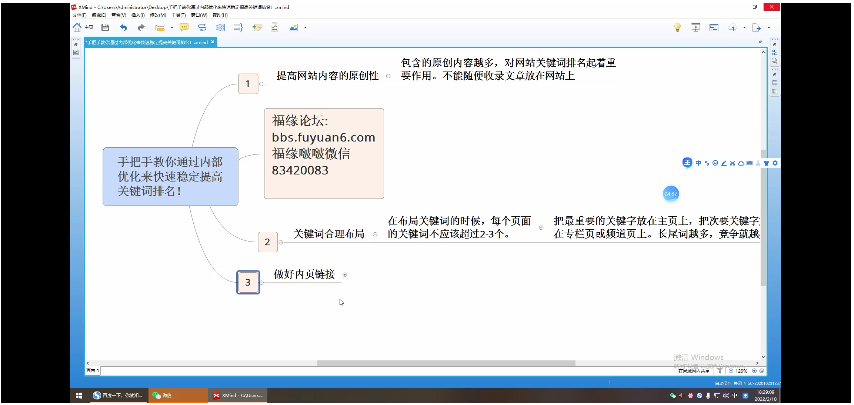This screenshot has width=854, height=405.
Task: Insert a label with the plus note icon
Action: (x=257, y=27)
